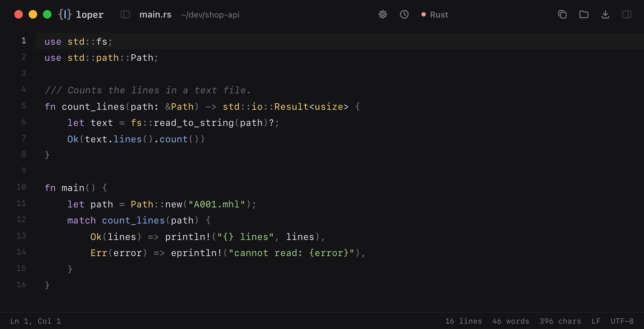The width and height of the screenshot is (644, 329).
Task: Click the 396 chars count in status bar
Action: pyautogui.click(x=560, y=321)
